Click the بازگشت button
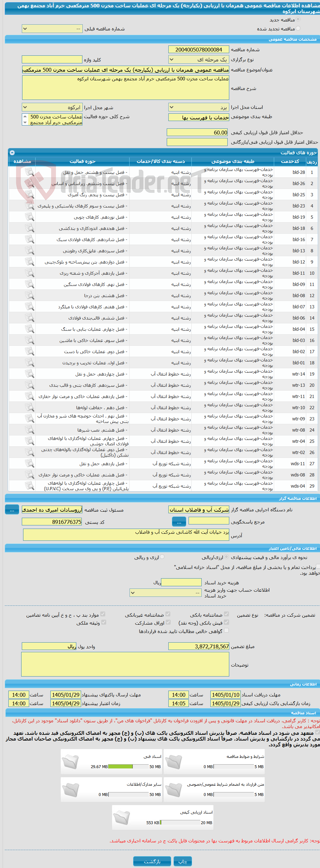Viewport: 320px width, 868px height. (x=152, y=861)
